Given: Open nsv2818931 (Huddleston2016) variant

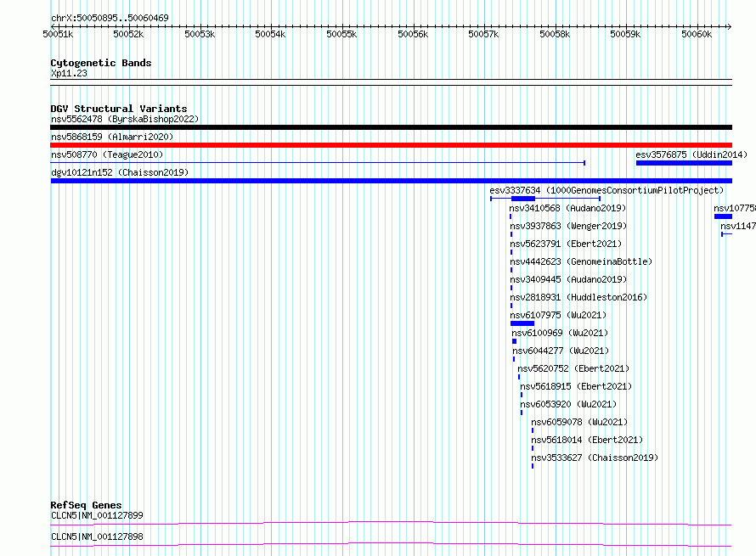Looking at the screenshot, I should (x=578, y=297).
